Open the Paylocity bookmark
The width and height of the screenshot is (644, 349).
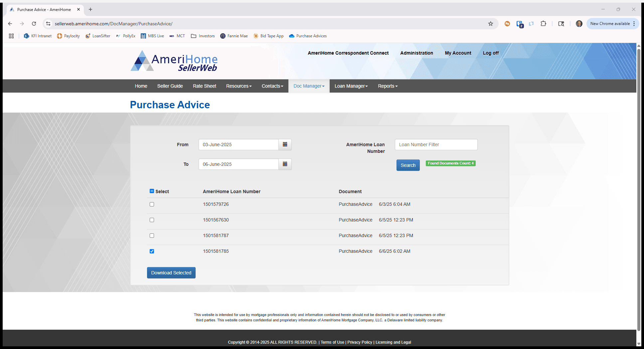[68, 36]
